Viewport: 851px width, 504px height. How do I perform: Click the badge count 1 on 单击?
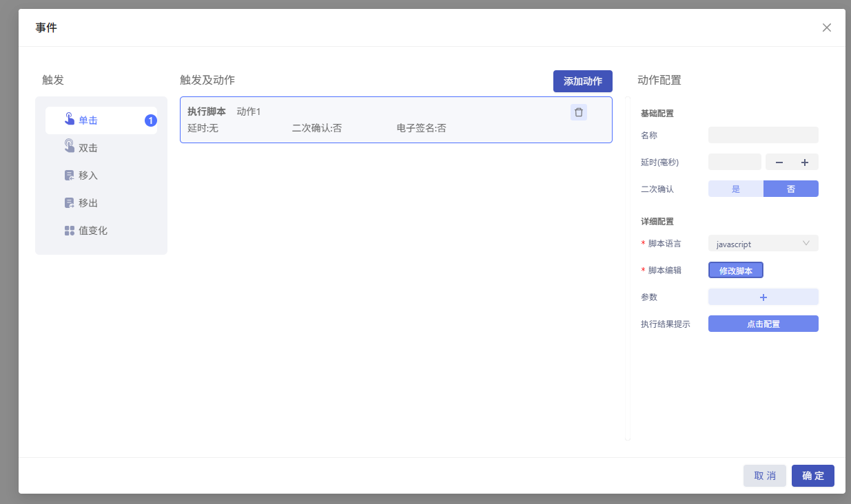click(x=151, y=120)
